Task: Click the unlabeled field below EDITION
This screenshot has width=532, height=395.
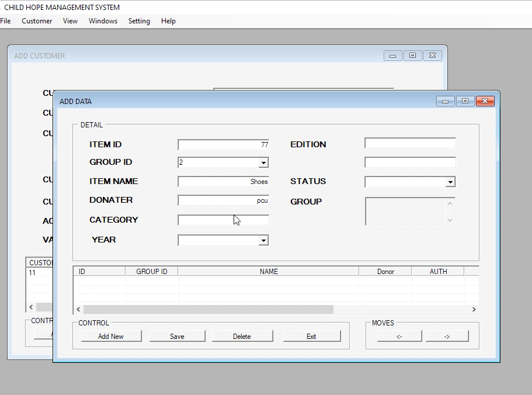Action: click(410, 162)
